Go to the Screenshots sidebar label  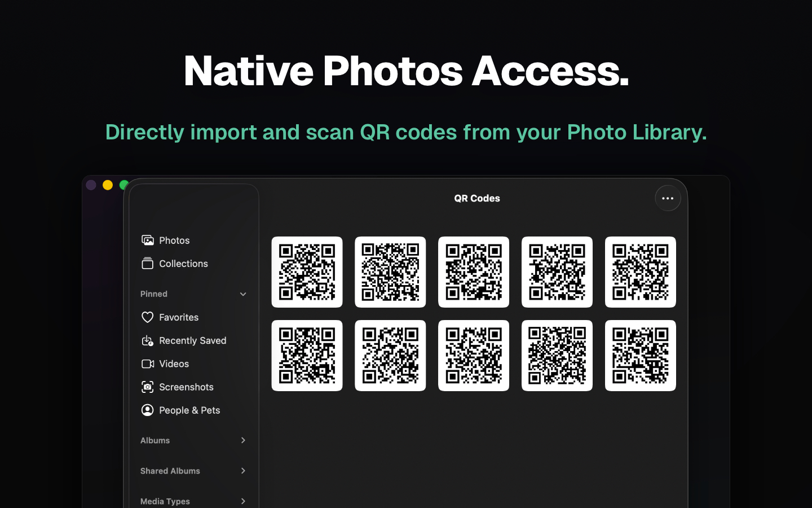coord(186,387)
